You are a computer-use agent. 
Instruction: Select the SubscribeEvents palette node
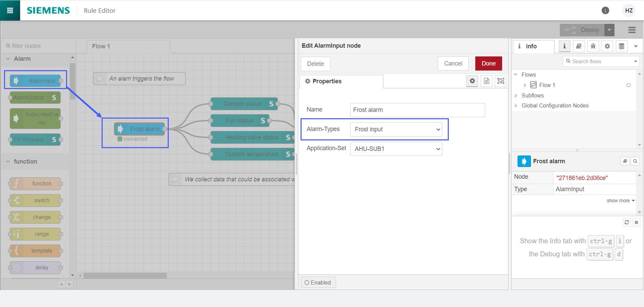(35, 119)
